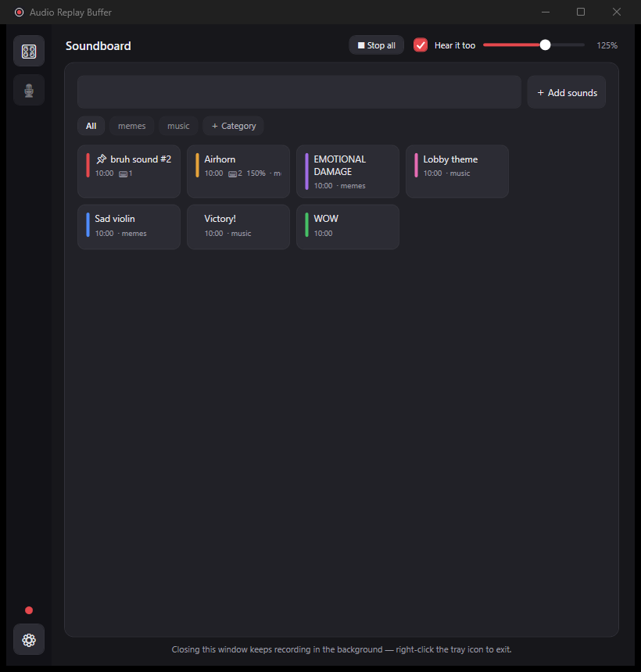Select the music category tab

(x=178, y=126)
